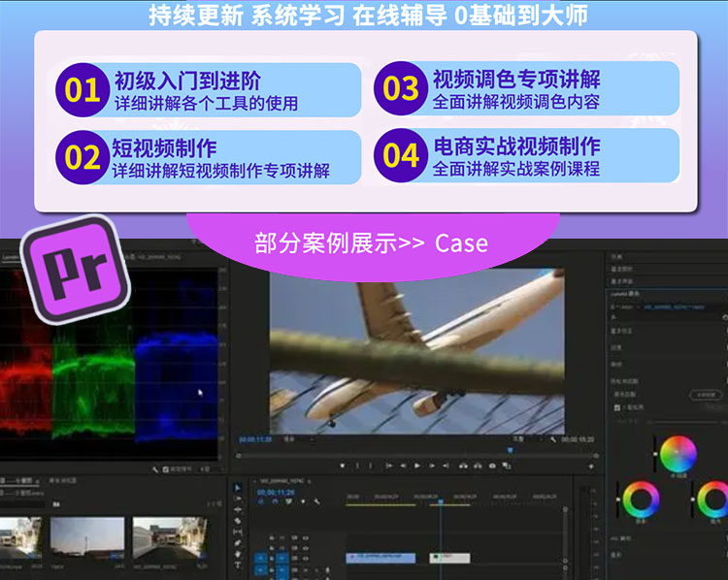This screenshot has width=728, height=580.
Task: Select the sky clip thumbnail in Project panel
Action: (x=86, y=538)
